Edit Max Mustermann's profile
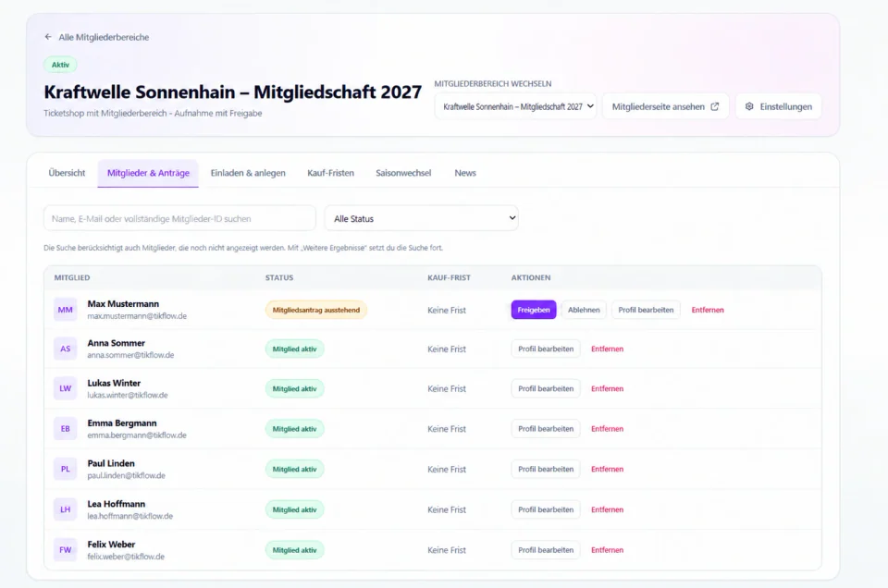 pyautogui.click(x=646, y=310)
